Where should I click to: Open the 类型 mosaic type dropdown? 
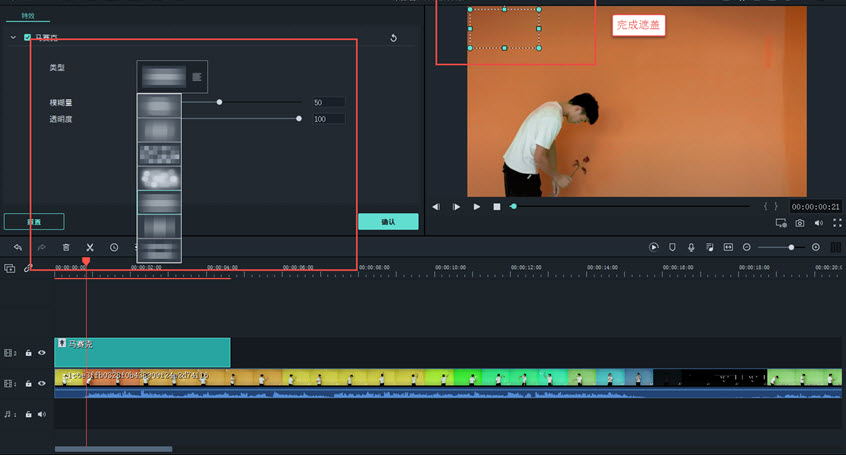coord(172,76)
